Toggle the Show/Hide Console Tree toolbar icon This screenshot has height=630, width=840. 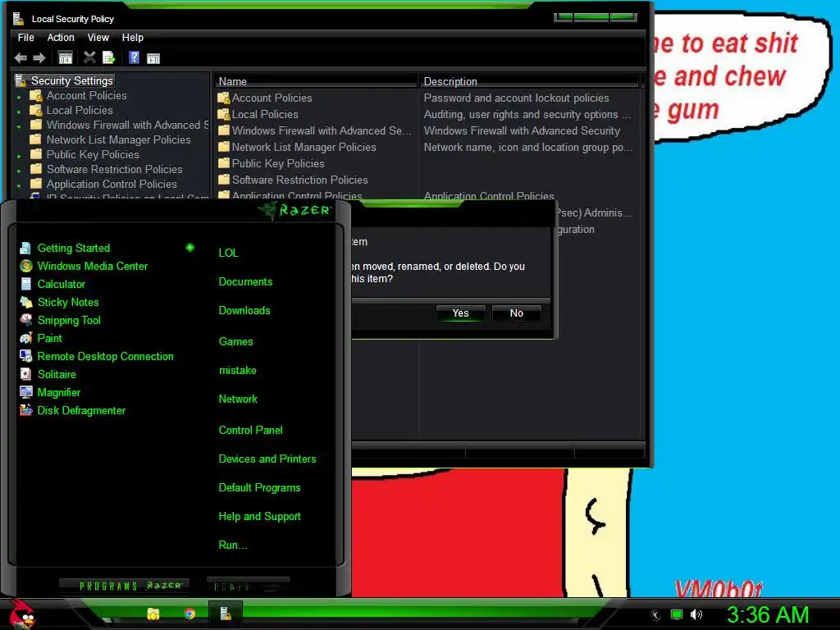(x=66, y=58)
